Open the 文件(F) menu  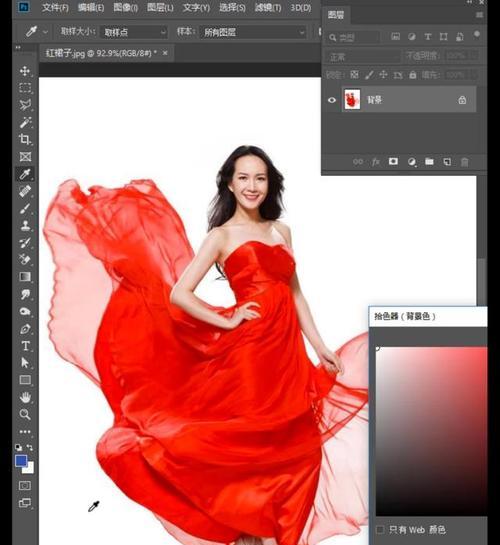pos(55,7)
